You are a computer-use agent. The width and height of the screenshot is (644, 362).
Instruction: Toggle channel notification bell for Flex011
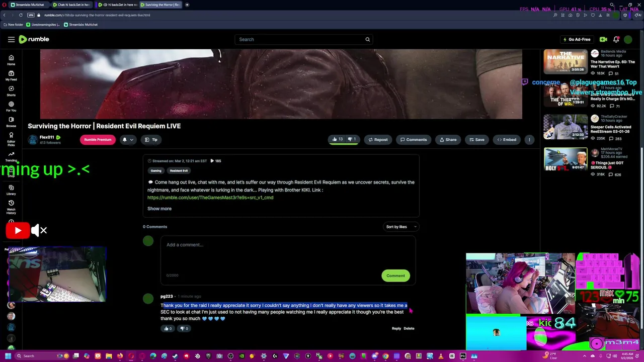[124, 140]
